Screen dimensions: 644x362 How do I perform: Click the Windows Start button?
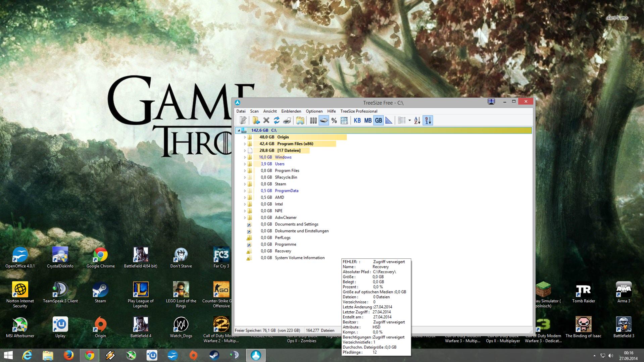pyautogui.click(x=8, y=355)
